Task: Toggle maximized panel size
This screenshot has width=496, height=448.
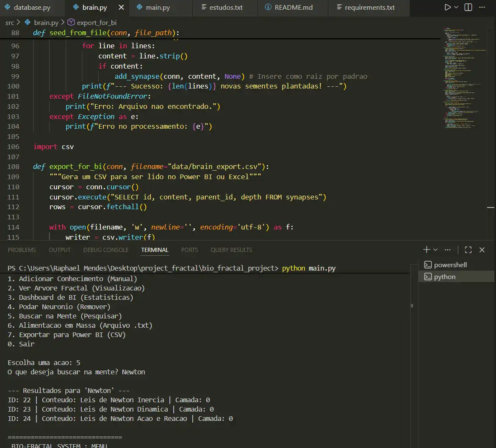Action: [x=468, y=250]
